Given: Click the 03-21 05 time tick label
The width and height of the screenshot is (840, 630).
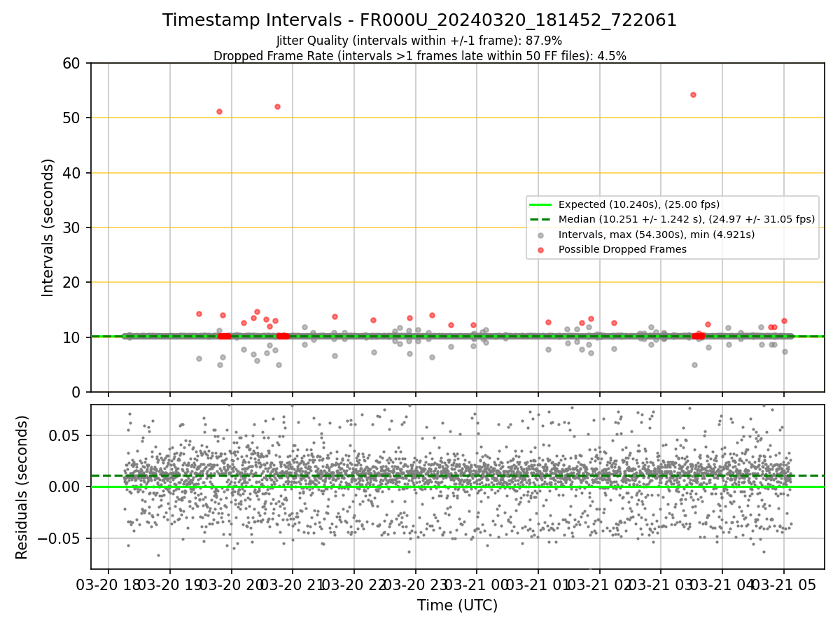Looking at the screenshot, I should (783, 585).
